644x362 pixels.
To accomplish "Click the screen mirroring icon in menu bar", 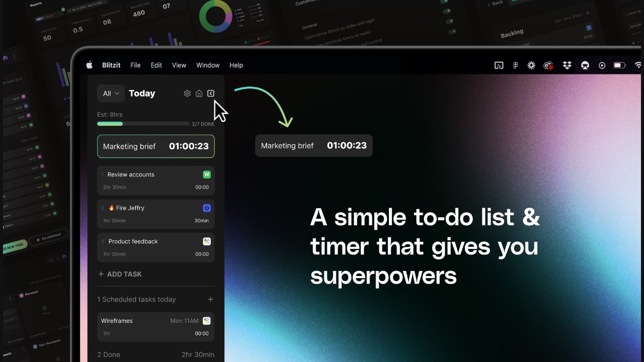I will (x=499, y=65).
